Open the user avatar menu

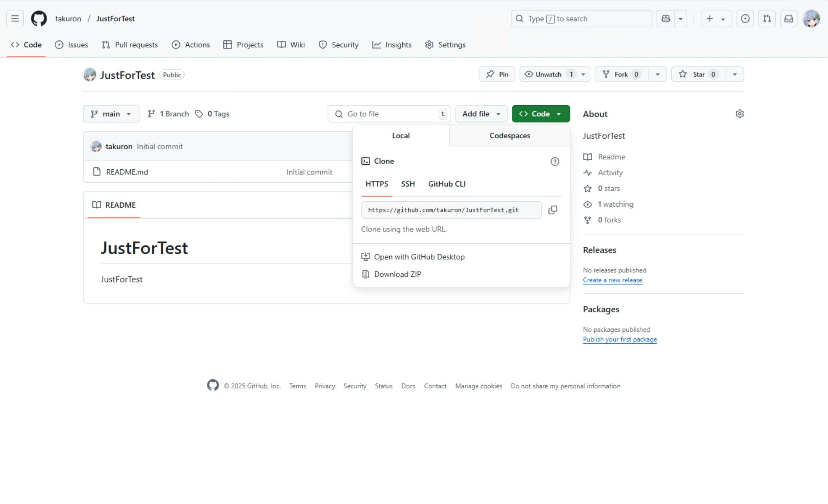(811, 18)
